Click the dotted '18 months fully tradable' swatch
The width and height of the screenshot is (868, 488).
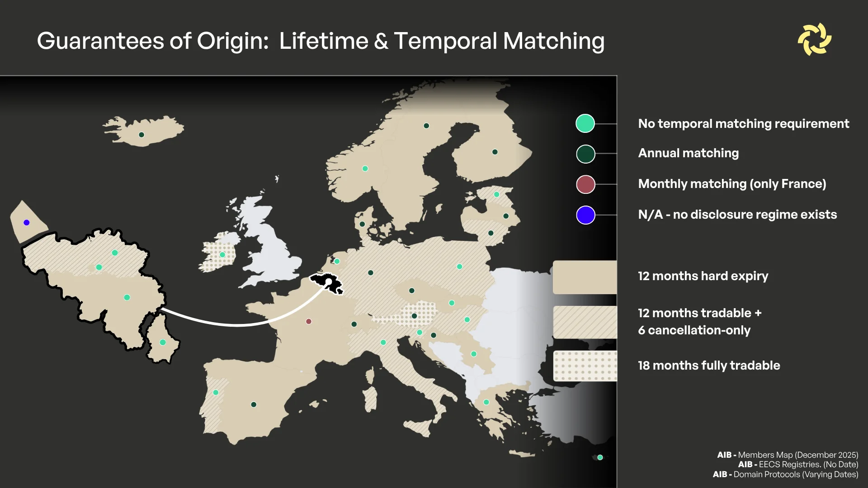(585, 366)
